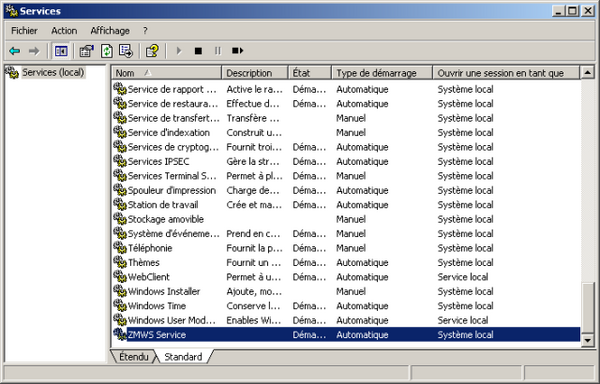Click the gear icon of Spouleur d'impression

pyautogui.click(x=120, y=190)
